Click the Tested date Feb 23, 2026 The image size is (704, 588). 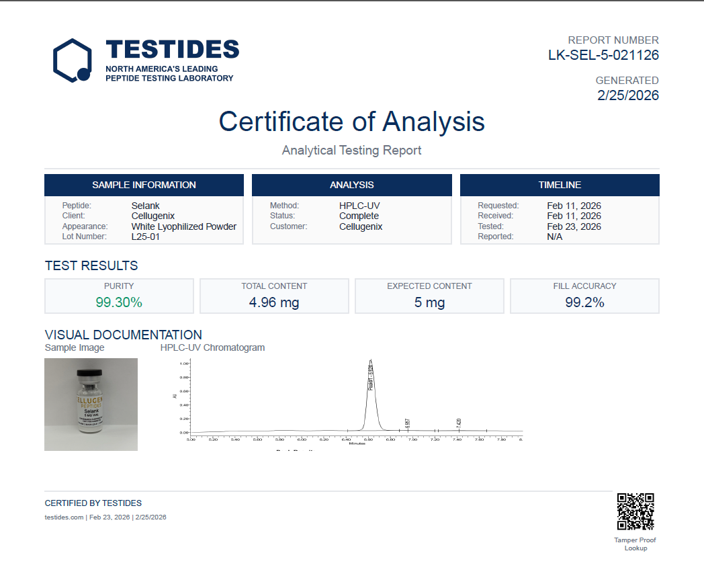574,226
